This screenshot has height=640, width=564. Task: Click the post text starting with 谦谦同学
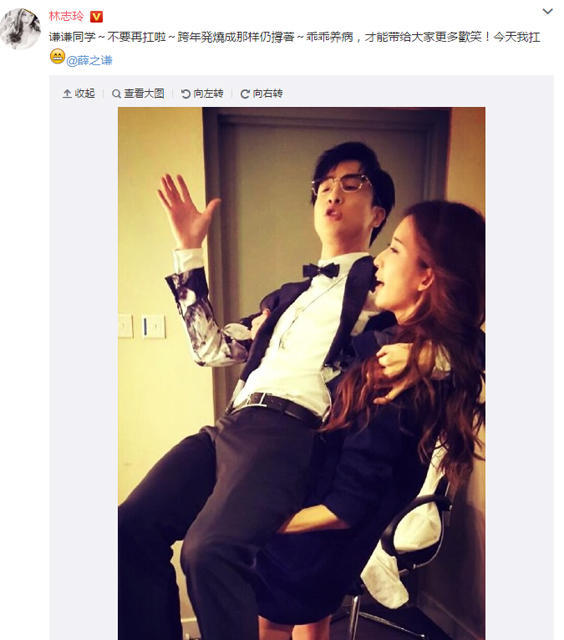coord(294,37)
